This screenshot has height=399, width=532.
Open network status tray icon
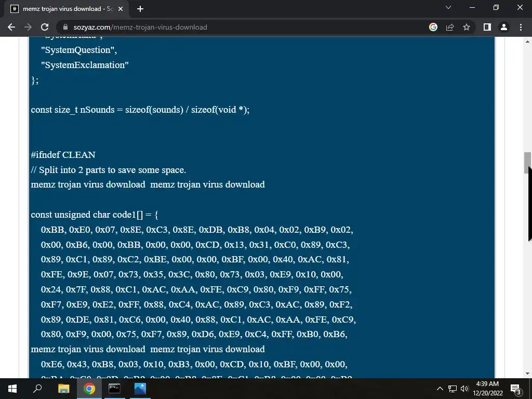453,389
